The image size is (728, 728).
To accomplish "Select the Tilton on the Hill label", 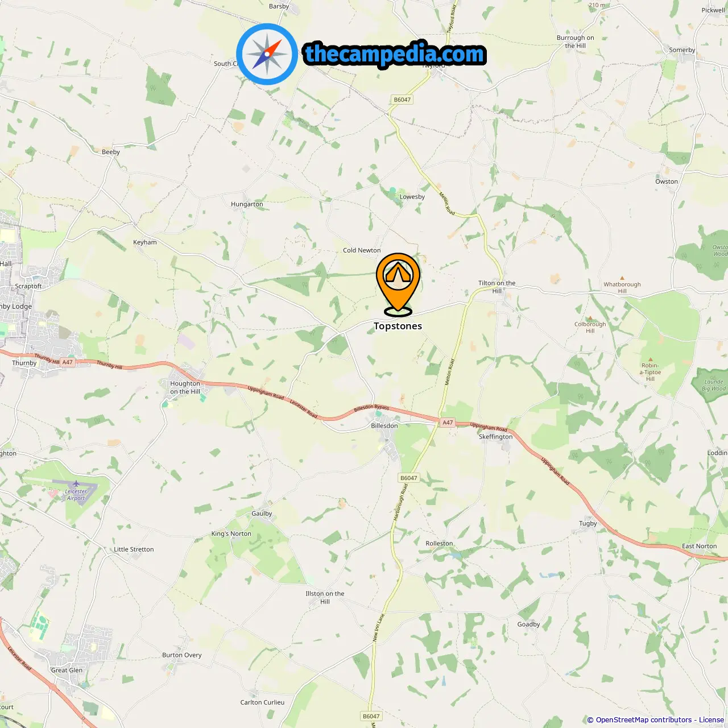I will (497, 287).
